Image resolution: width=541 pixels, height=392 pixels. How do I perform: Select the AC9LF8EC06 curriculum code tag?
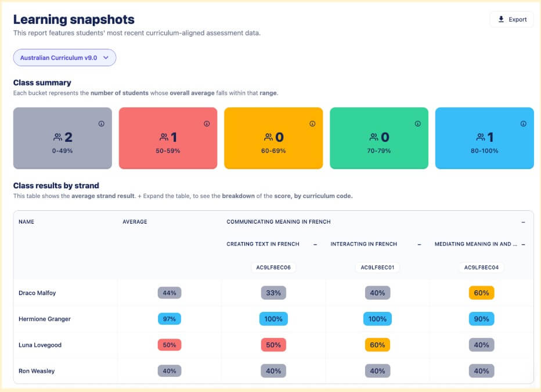tap(273, 268)
